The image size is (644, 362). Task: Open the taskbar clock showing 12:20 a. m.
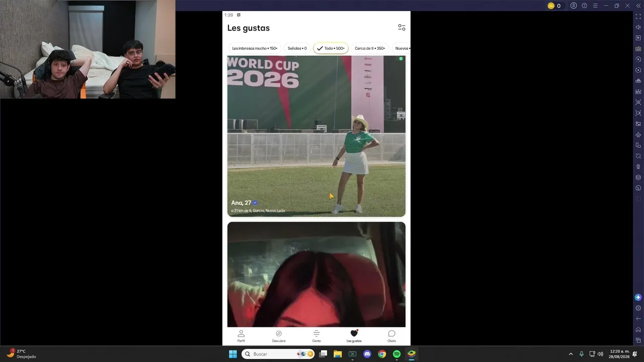tap(619, 354)
